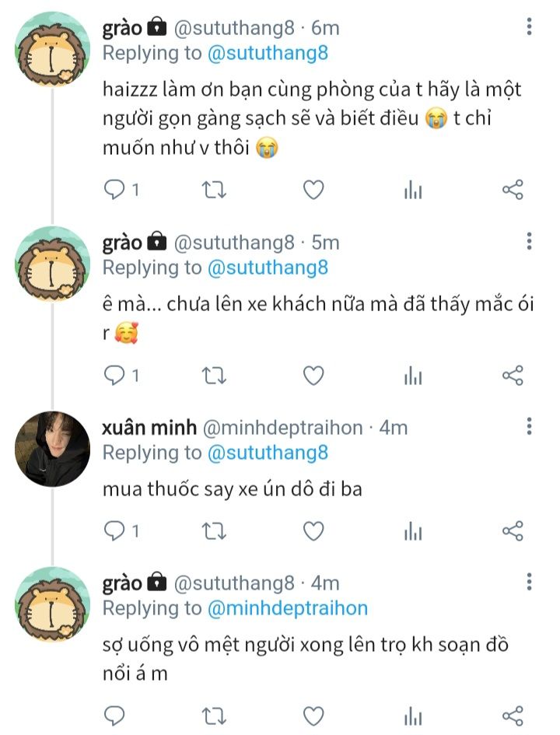This screenshot has width=560, height=735.
Task: Like the last tweet about 'soạn đồ'
Action: [x=313, y=715]
